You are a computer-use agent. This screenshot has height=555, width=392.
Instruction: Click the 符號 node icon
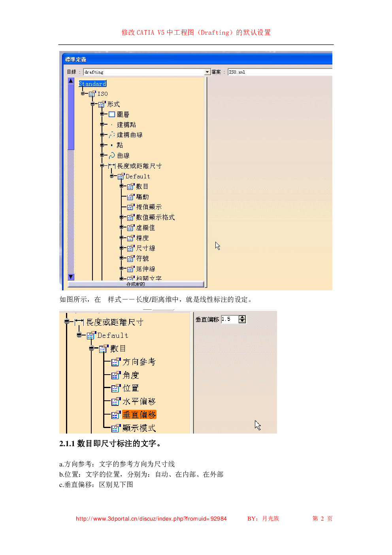pyautogui.click(x=131, y=258)
